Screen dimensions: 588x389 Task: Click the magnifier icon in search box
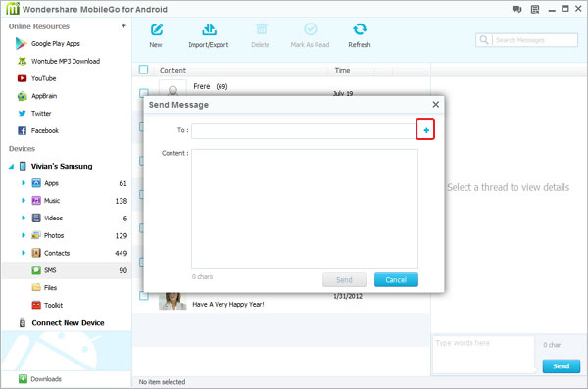[x=484, y=40]
